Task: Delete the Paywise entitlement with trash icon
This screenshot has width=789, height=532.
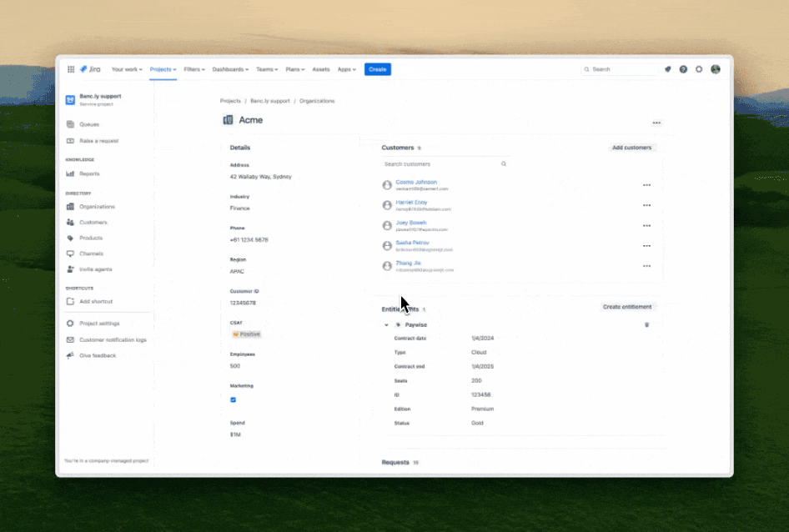Action: click(646, 324)
